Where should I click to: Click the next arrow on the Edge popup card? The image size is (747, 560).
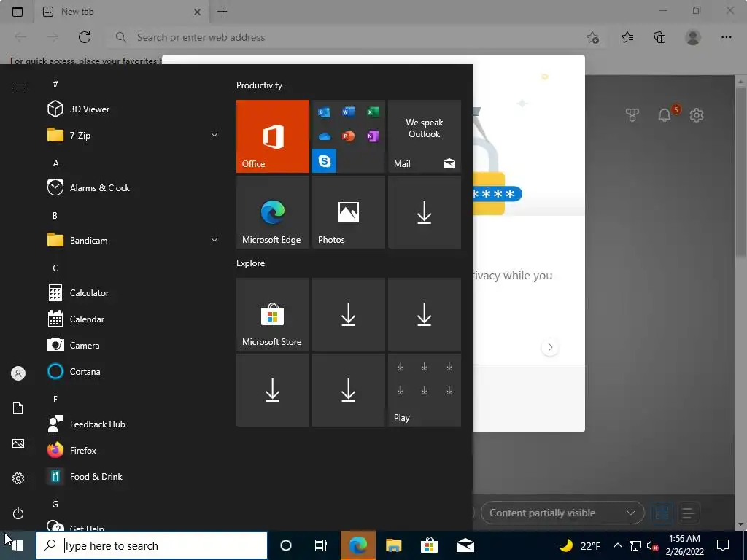pos(550,347)
